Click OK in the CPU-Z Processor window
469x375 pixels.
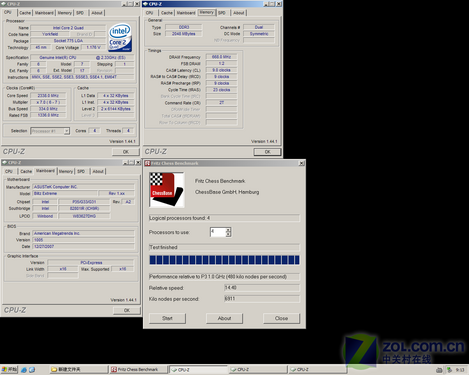(126, 152)
